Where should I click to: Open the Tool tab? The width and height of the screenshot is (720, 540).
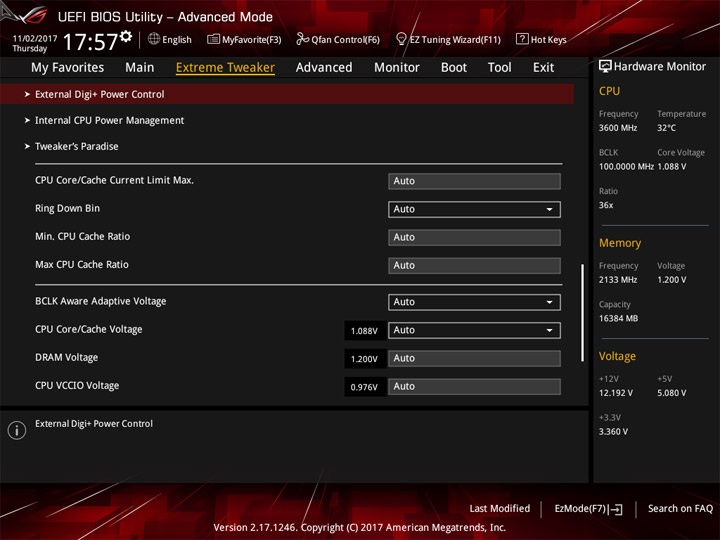(x=499, y=68)
